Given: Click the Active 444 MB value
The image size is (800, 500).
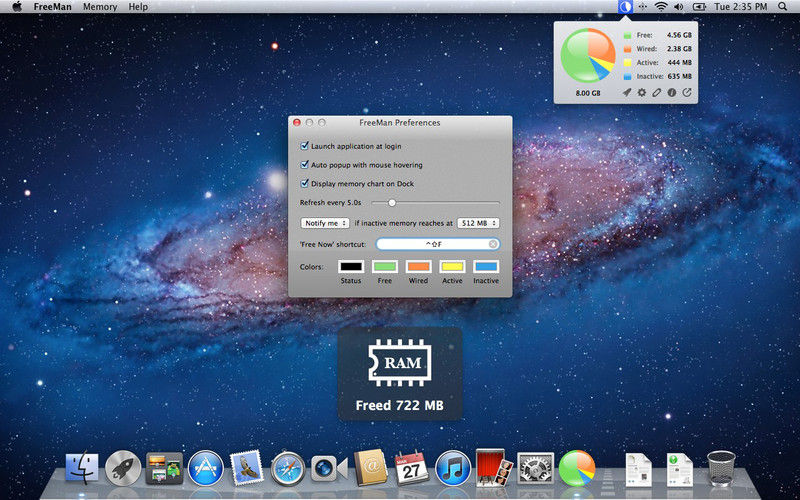Looking at the screenshot, I should pyautogui.click(x=679, y=63).
